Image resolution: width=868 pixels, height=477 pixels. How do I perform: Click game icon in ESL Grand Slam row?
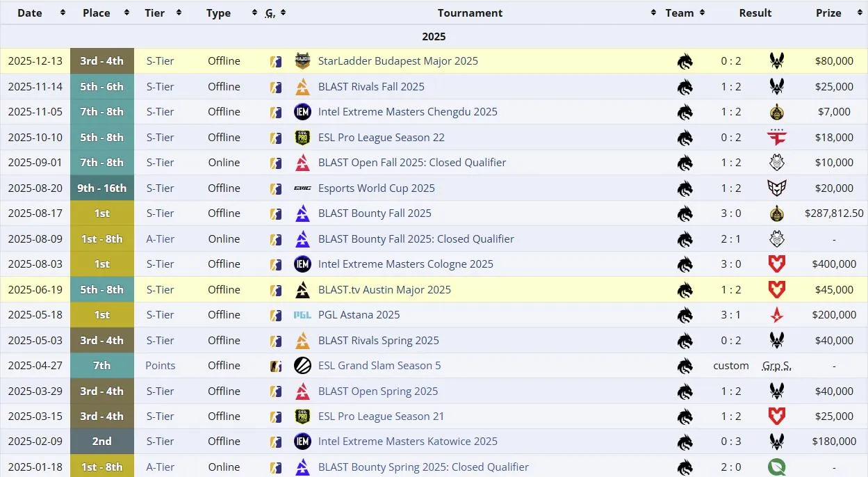276,366
